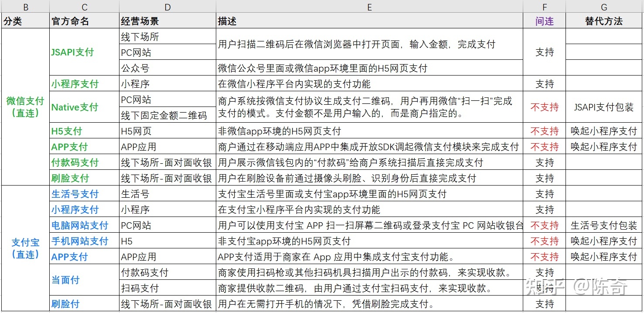Click the JSAPI支付包装 cell
This screenshot has height=313, width=644.
pyautogui.click(x=604, y=107)
